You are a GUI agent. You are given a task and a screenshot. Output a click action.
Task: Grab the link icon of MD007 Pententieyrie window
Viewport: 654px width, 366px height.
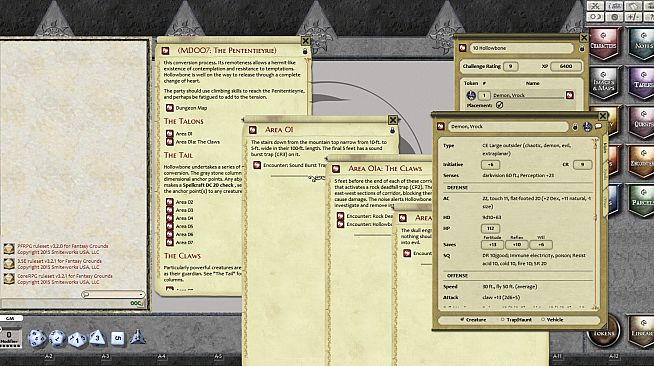[x=165, y=50]
